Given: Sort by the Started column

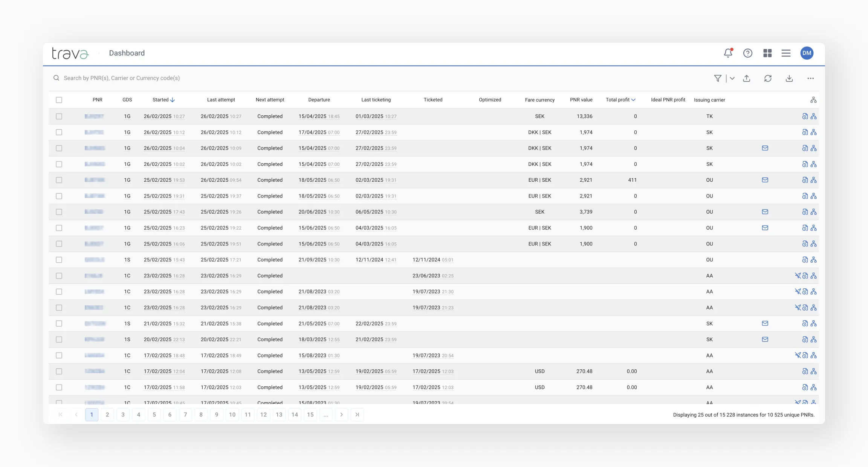Looking at the screenshot, I should [x=164, y=100].
